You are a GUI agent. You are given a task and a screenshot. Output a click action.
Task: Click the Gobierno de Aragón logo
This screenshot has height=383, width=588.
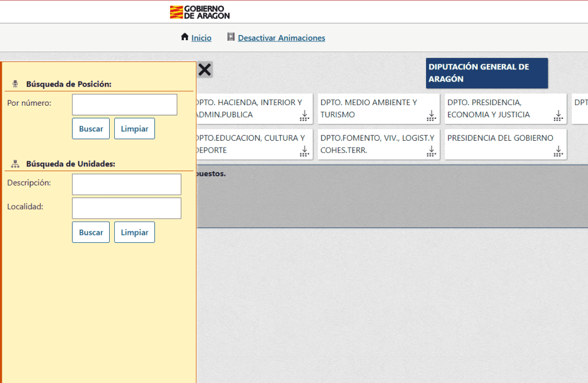pyautogui.click(x=199, y=12)
